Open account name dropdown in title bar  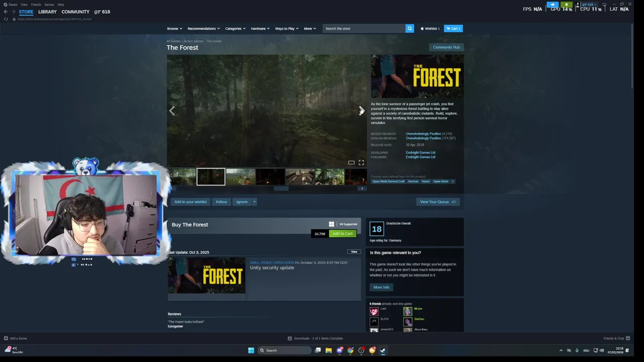[x=589, y=5]
